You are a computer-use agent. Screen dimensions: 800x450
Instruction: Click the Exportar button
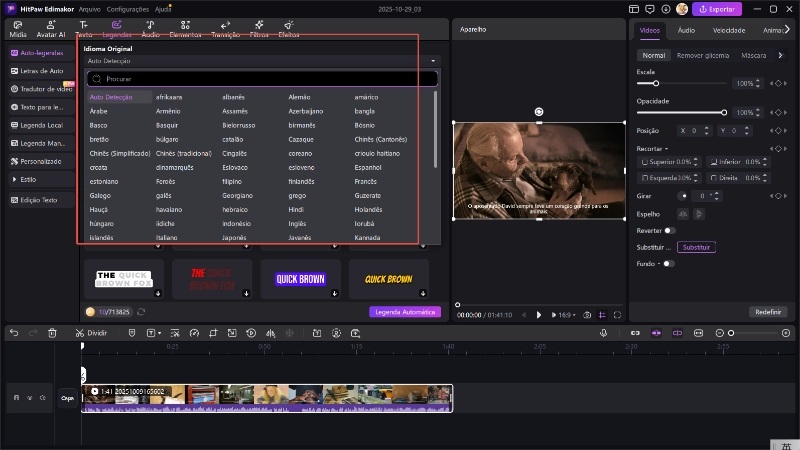click(x=717, y=9)
